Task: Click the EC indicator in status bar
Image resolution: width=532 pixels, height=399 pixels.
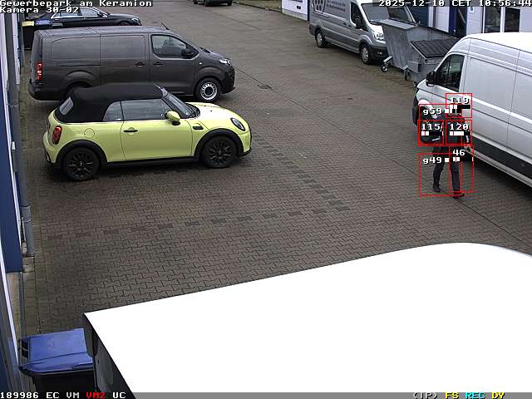Action: (52, 395)
